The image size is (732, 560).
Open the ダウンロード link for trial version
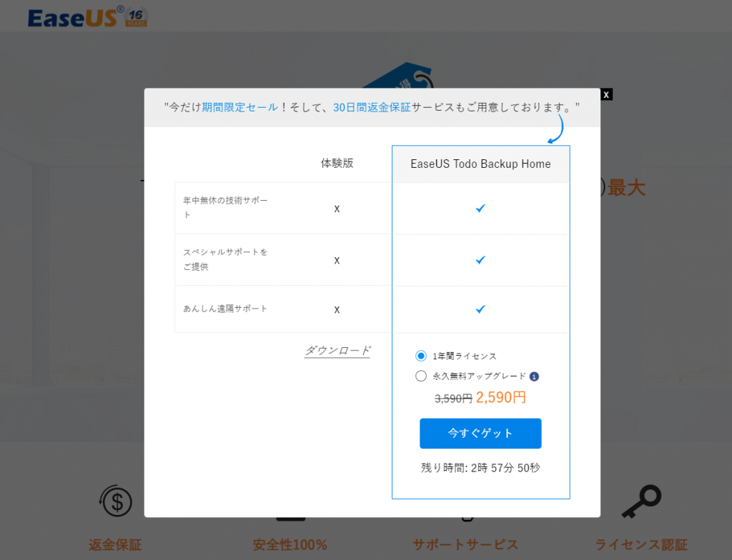337,351
